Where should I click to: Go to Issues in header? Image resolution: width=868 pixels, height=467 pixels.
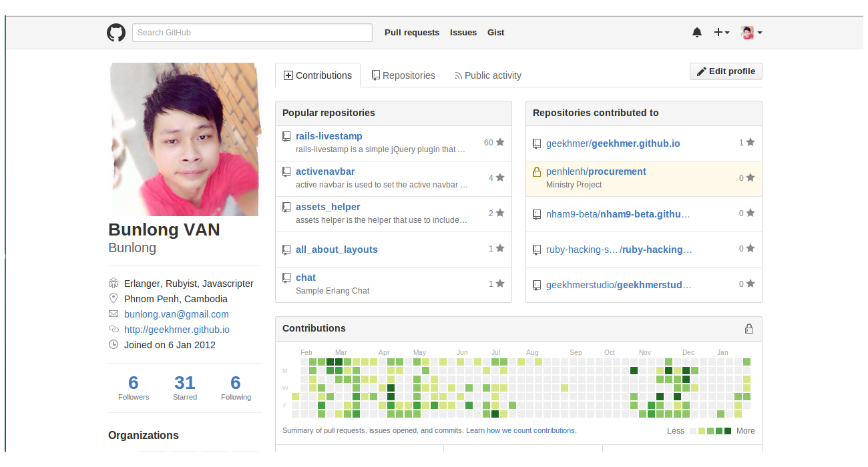point(463,32)
